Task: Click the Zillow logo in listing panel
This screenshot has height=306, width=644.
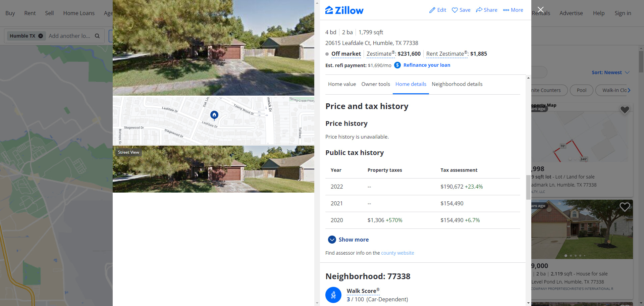Action: click(x=344, y=10)
